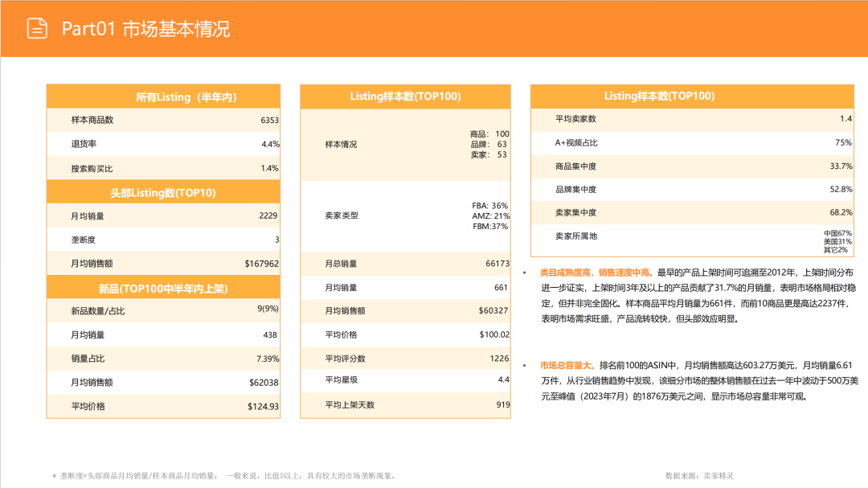Select the '平均卖家数' row label
This screenshot has width=868, height=488.
point(575,118)
